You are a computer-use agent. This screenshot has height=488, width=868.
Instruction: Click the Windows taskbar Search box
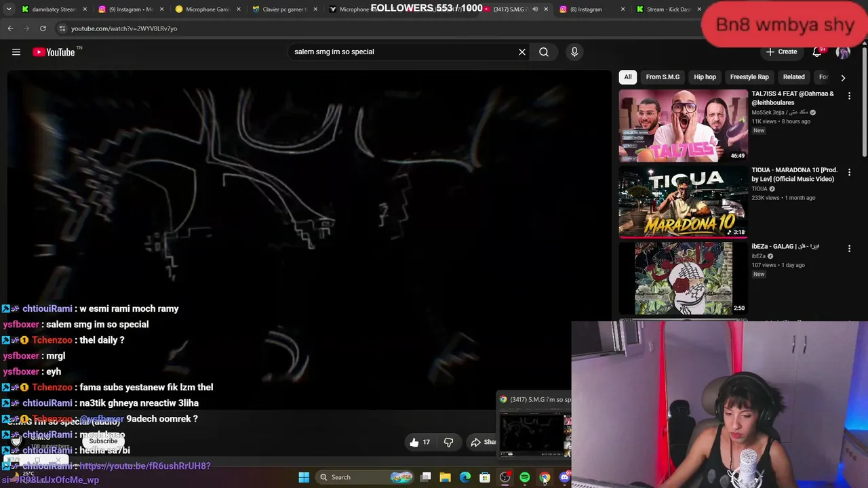pyautogui.click(x=366, y=477)
